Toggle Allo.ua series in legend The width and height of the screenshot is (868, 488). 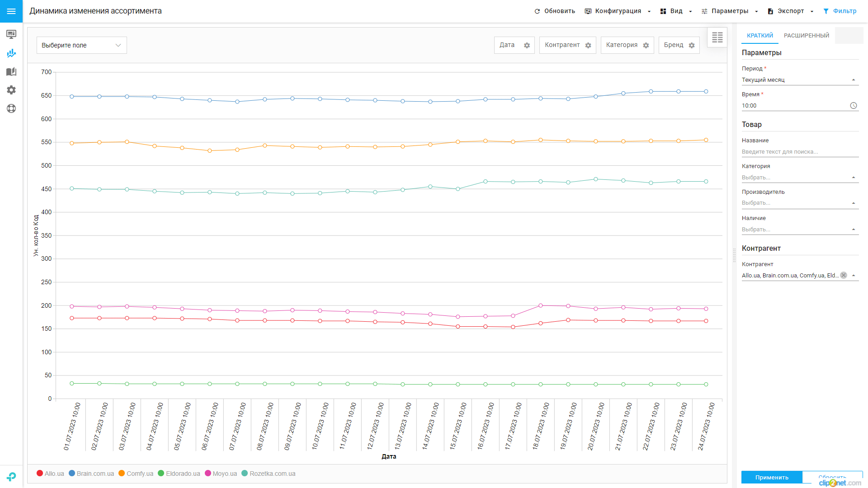click(x=51, y=474)
